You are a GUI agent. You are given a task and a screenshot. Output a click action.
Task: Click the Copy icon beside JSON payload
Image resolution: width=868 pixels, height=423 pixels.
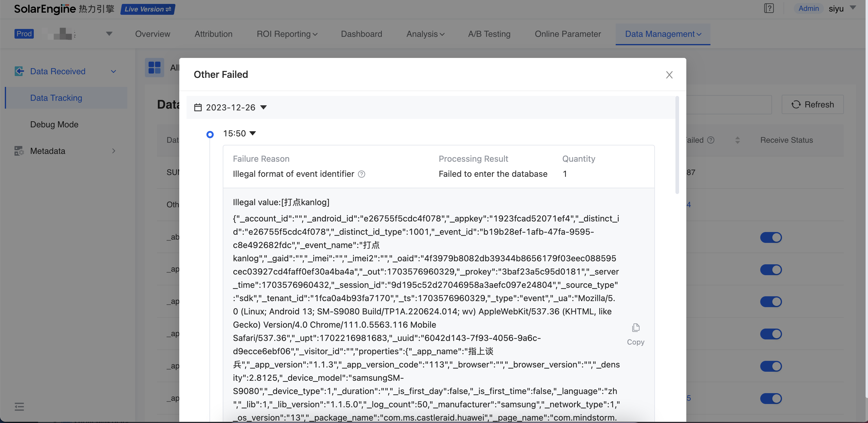[x=636, y=328]
